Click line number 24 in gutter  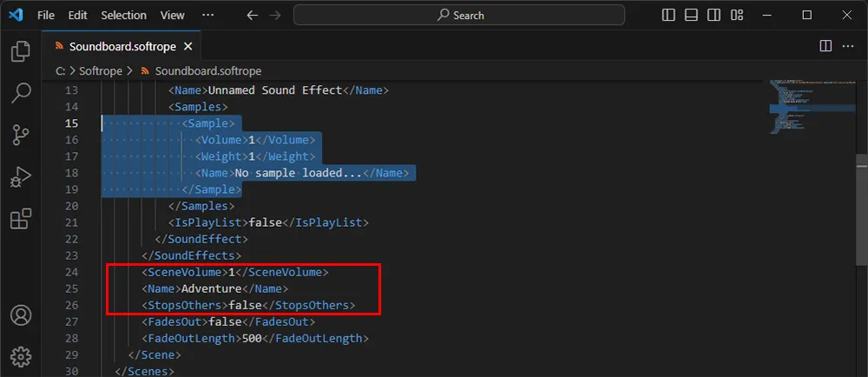point(71,272)
